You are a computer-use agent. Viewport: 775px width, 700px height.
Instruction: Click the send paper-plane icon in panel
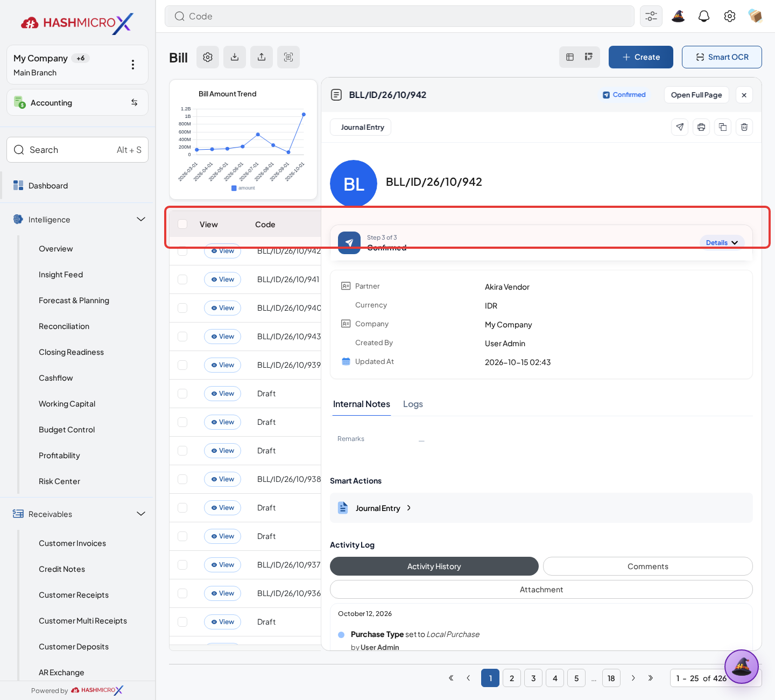(x=680, y=127)
